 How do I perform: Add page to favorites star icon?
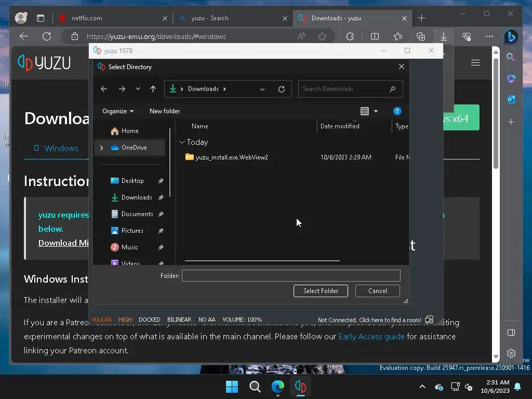click(x=322, y=36)
